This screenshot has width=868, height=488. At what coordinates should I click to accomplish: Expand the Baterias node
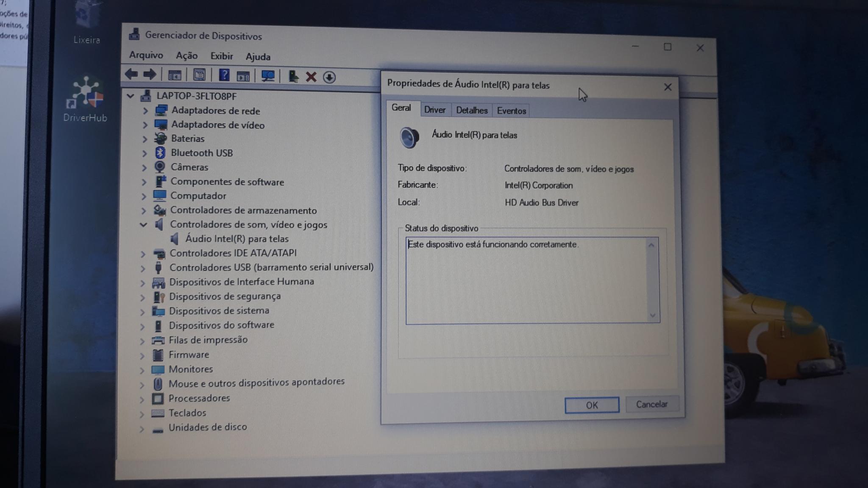[145, 139]
